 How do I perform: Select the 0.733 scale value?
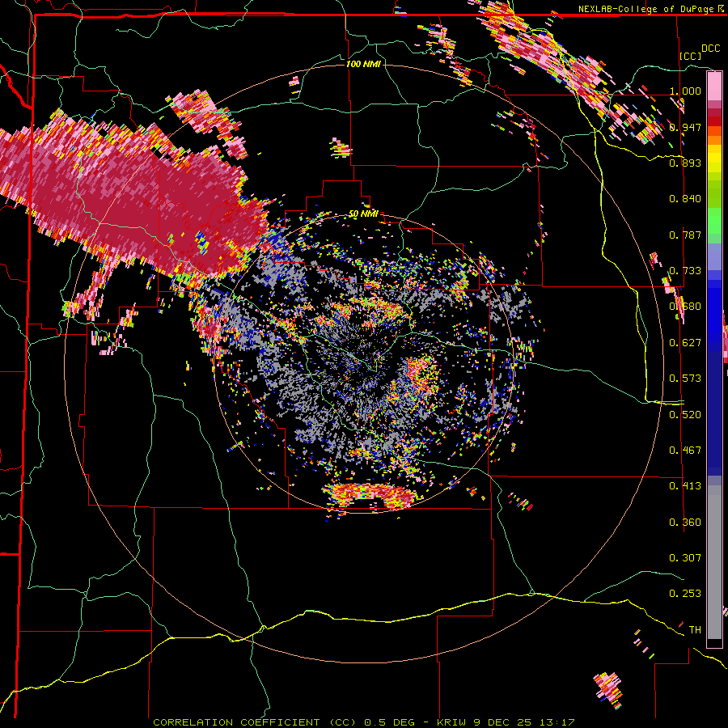click(x=685, y=270)
